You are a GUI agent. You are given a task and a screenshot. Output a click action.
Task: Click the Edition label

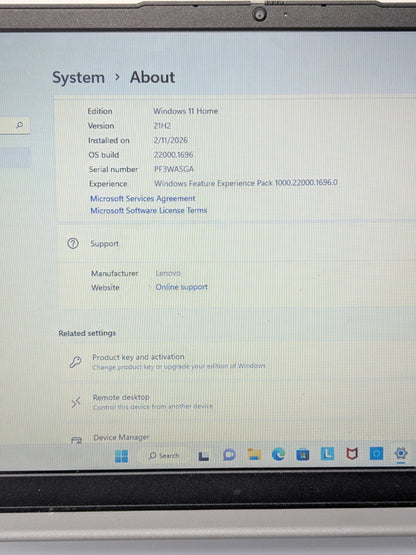(x=100, y=111)
